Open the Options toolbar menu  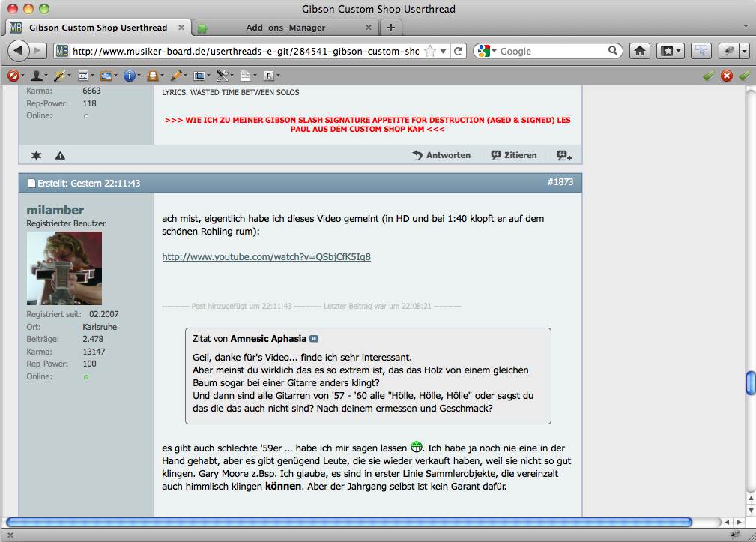(271, 76)
